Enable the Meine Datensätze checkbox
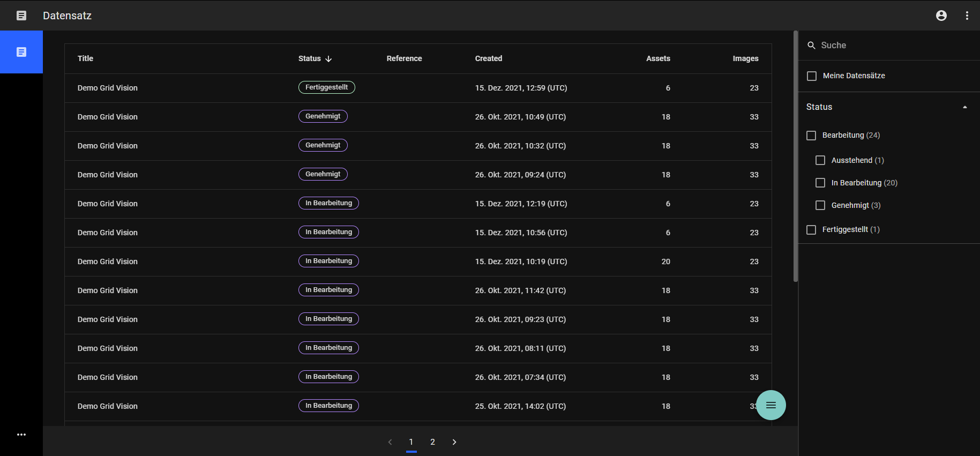This screenshot has width=980, height=456. click(812, 76)
